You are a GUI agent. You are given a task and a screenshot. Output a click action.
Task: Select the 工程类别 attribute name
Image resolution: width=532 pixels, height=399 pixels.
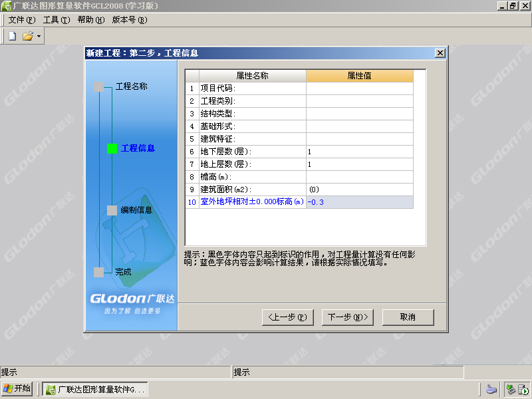point(253,101)
